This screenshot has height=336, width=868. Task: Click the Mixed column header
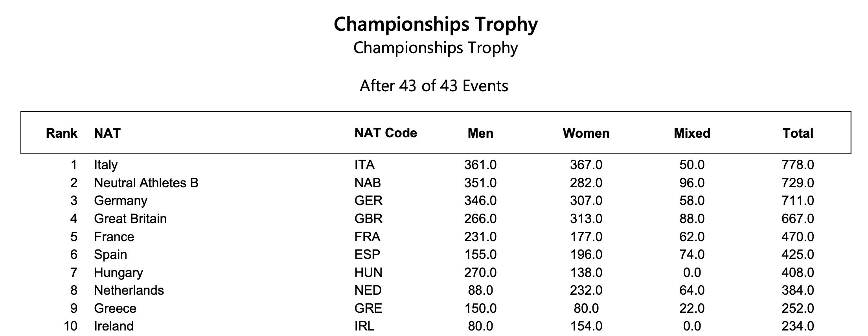pos(692,133)
